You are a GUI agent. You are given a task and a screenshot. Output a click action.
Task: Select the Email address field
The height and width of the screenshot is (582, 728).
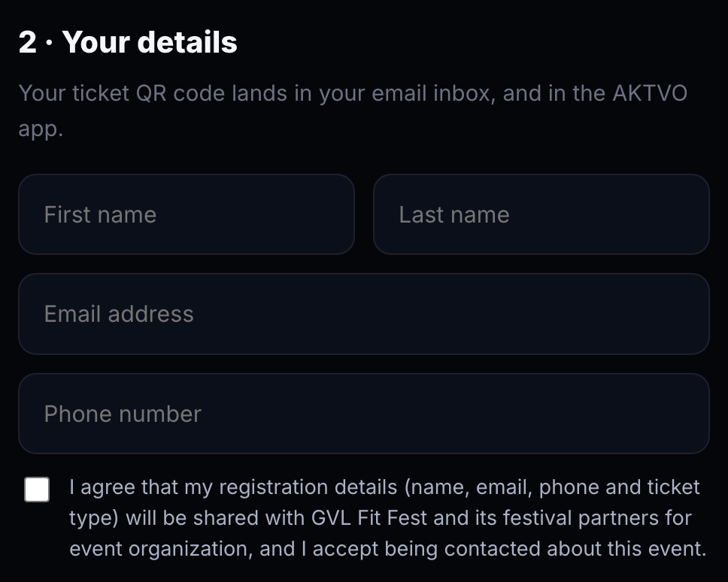click(364, 314)
